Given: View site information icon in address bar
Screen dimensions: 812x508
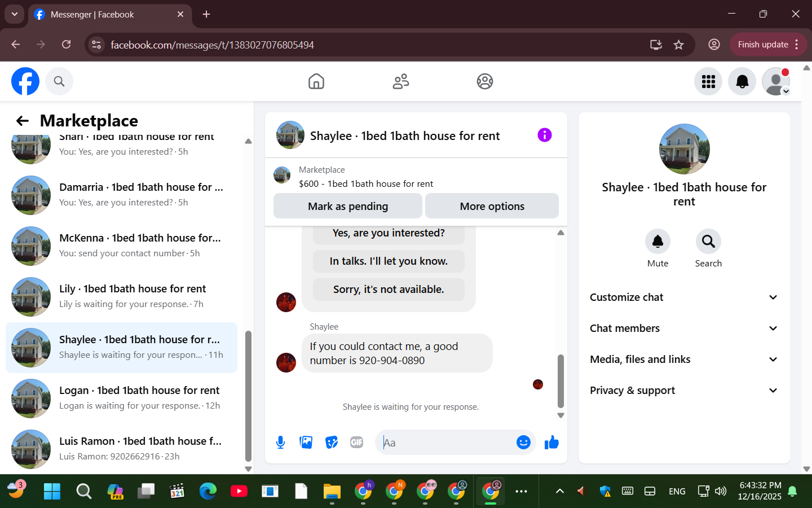Looking at the screenshot, I should 96,45.
